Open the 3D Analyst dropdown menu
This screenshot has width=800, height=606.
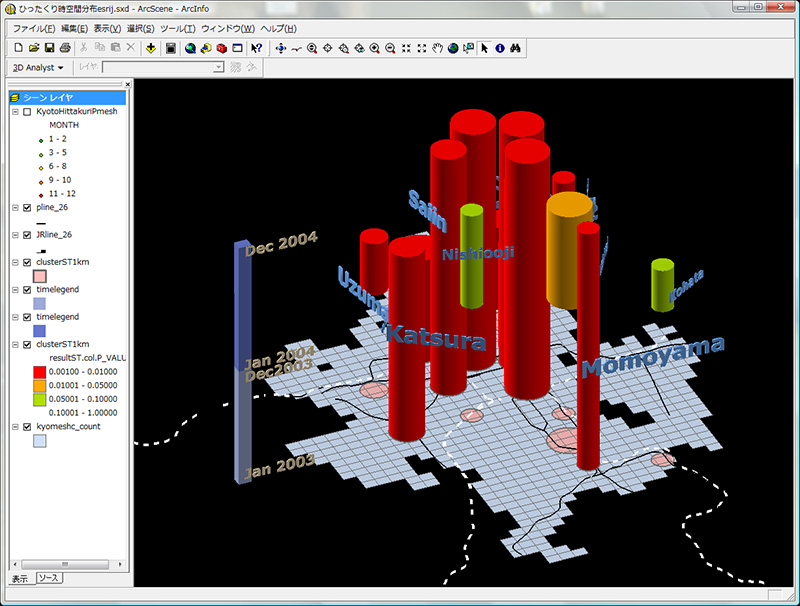(x=38, y=67)
